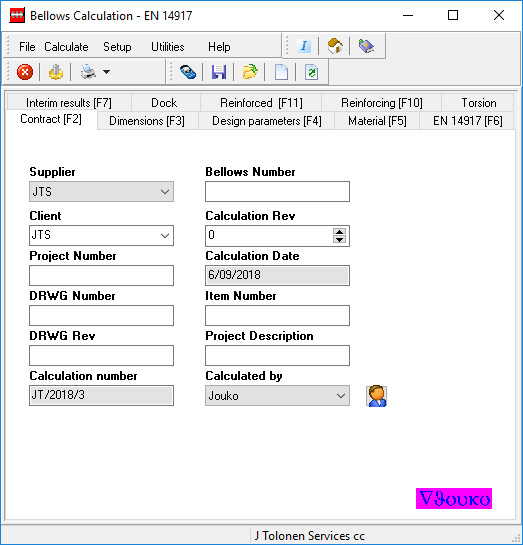Increase Calculation Rev with up arrow
This screenshot has width=523, height=545.
339,231
